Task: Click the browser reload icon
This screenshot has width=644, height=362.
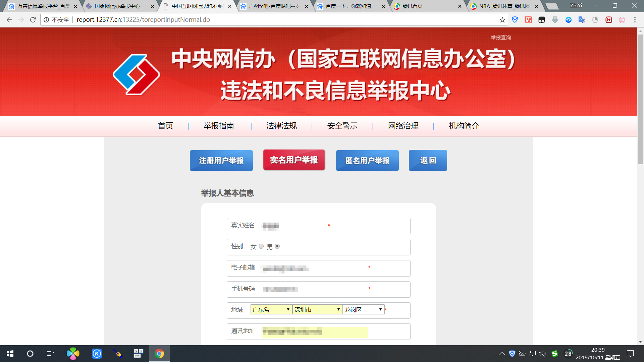Action: (33, 20)
